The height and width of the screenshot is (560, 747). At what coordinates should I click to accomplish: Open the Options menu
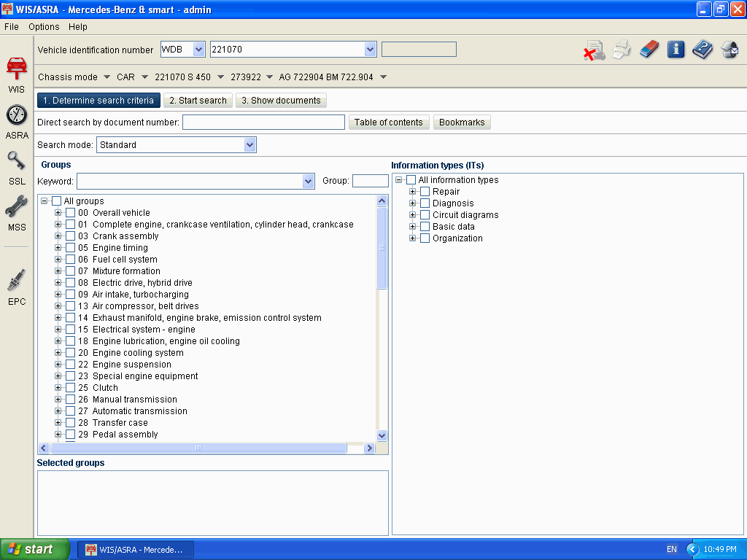44,27
